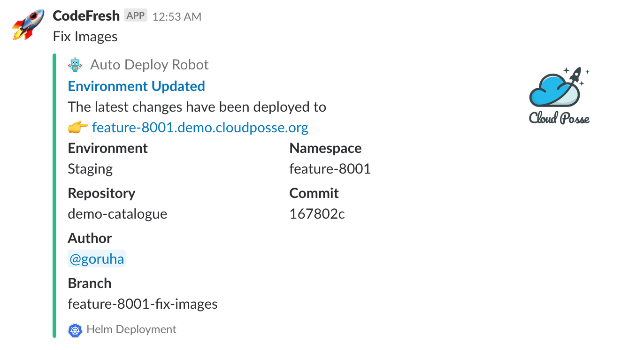Click the Auto Deploy Robot icon
This screenshot has width=644, height=350.
[x=75, y=65]
